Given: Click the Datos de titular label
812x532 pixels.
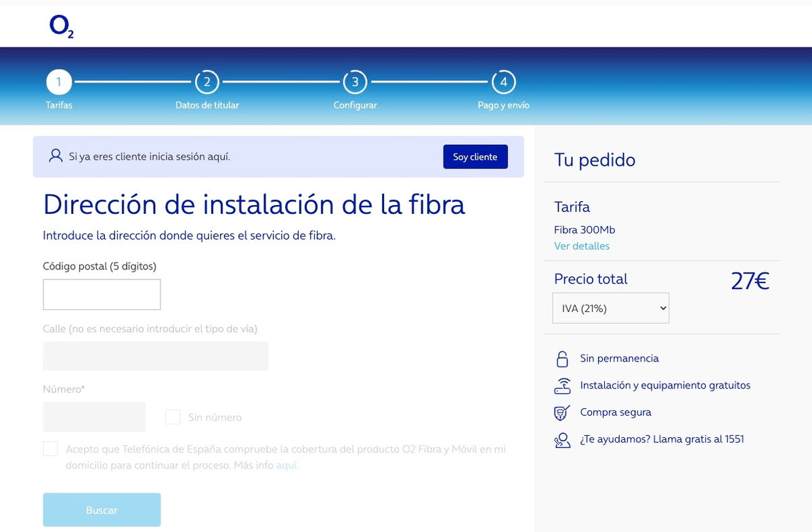Looking at the screenshot, I should [207, 105].
